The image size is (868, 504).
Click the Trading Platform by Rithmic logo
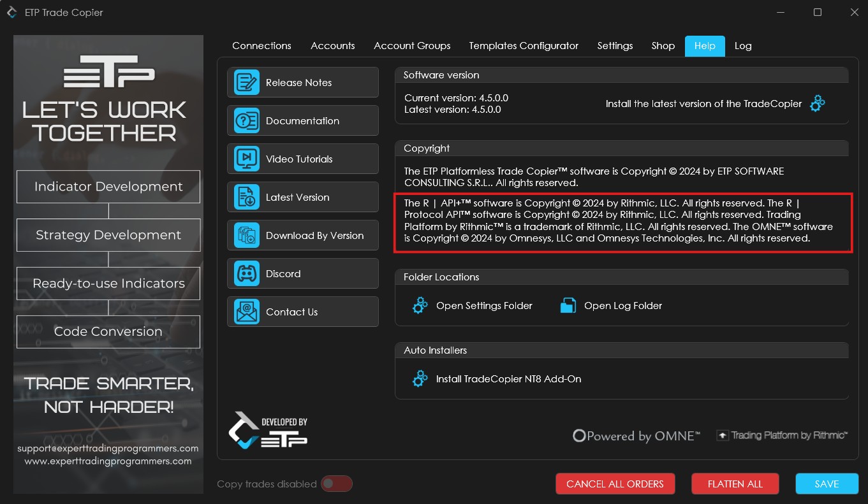pyautogui.click(x=782, y=435)
